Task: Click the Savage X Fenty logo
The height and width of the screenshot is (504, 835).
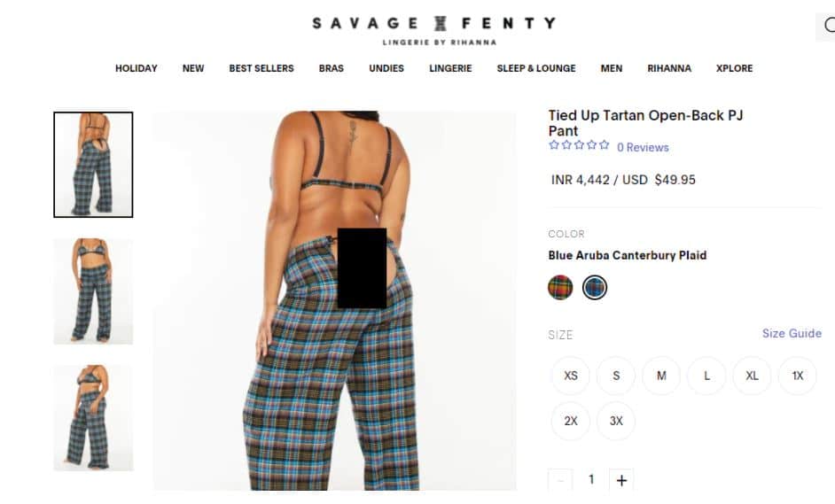Action: click(434, 29)
